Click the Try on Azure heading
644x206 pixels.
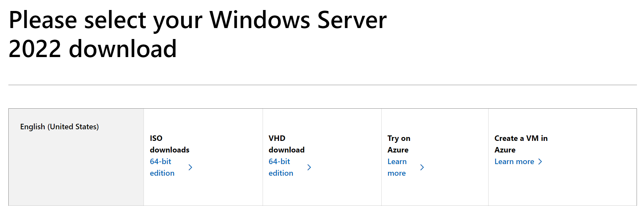pyautogui.click(x=399, y=144)
